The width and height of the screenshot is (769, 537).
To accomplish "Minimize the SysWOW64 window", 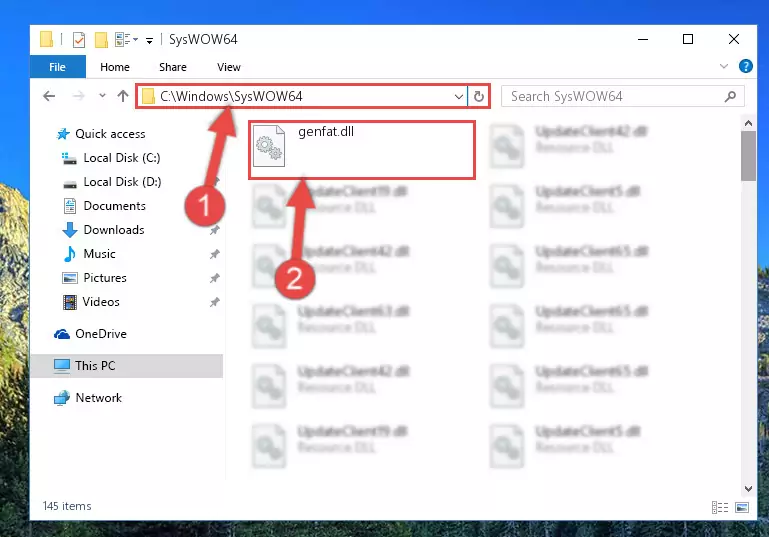I will pos(643,39).
